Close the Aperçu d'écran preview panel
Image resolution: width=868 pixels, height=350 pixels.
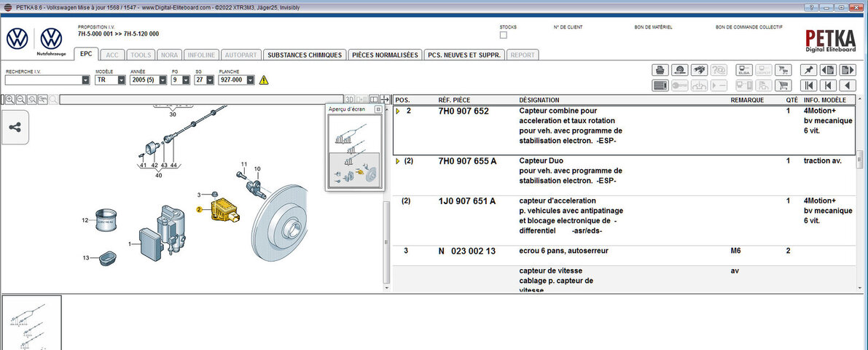coord(378,109)
